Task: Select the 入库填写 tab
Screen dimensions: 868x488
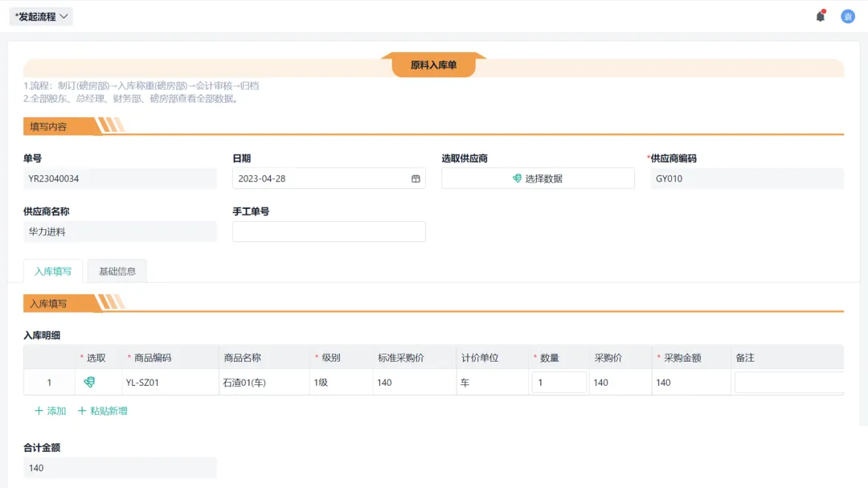Action: coord(53,272)
